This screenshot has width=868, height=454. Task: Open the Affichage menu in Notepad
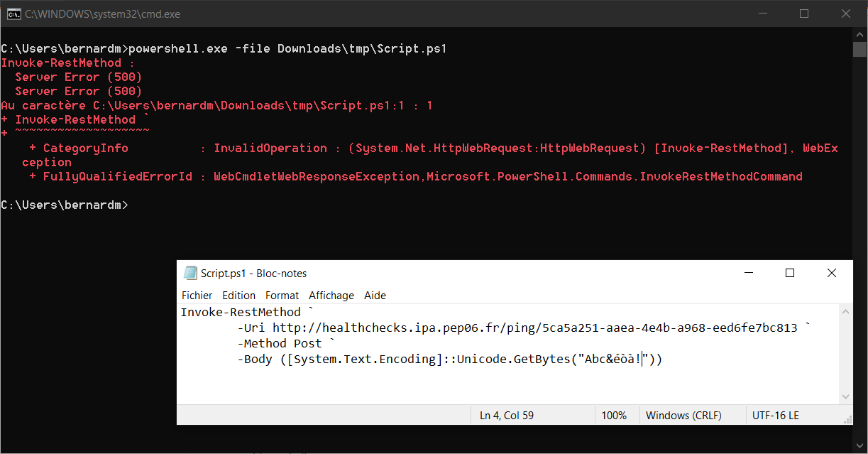(x=331, y=295)
